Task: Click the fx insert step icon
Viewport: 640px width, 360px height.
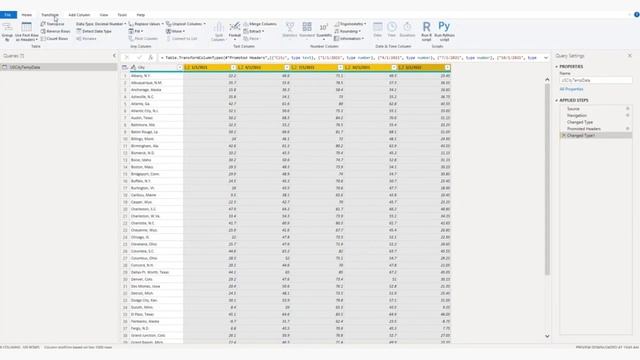Action: (150, 58)
